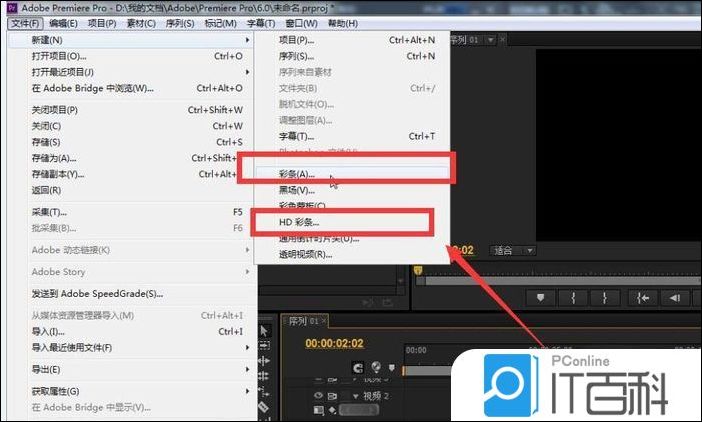Click the display style icon under 视频 2

pos(318,409)
